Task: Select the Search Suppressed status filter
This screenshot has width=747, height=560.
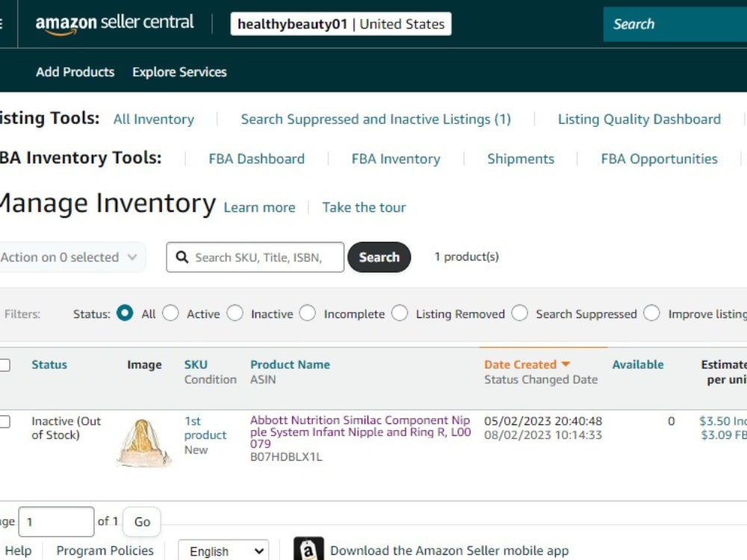Action: pos(520,314)
